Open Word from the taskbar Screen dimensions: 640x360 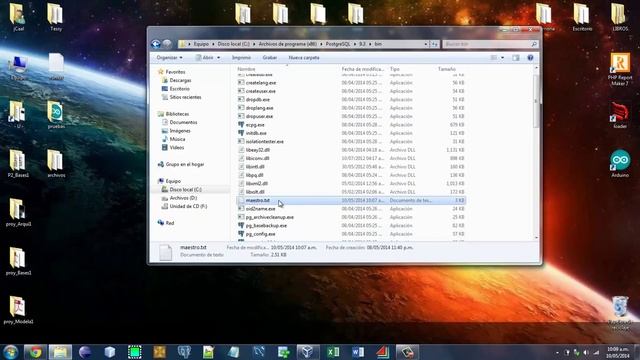tap(358, 352)
